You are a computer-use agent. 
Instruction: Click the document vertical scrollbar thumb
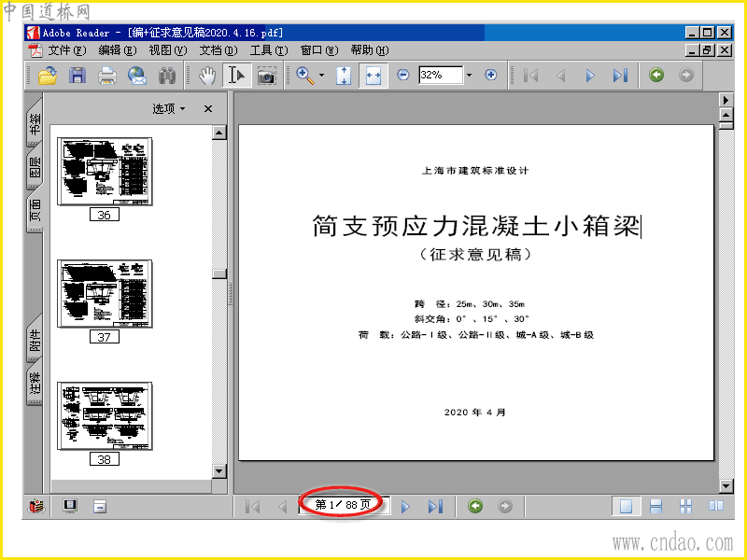click(726, 126)
